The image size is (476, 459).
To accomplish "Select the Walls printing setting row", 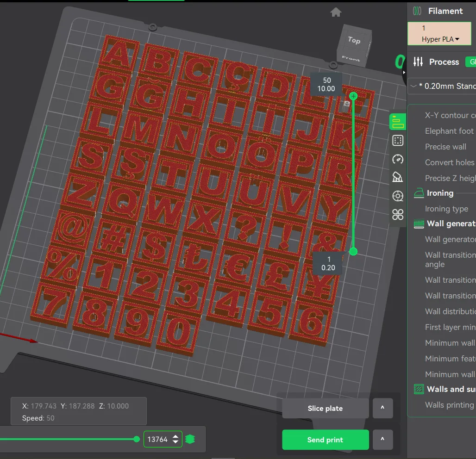I will point(450,405).
